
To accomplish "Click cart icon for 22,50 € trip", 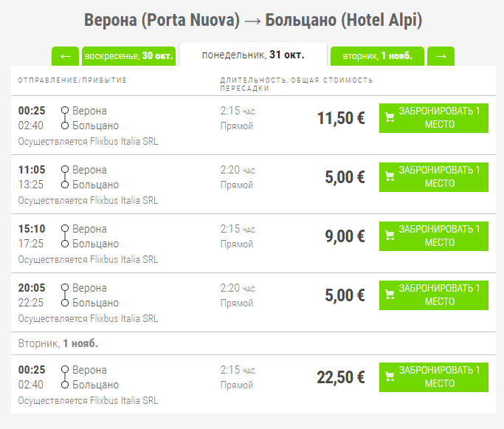I will (390, 377).
